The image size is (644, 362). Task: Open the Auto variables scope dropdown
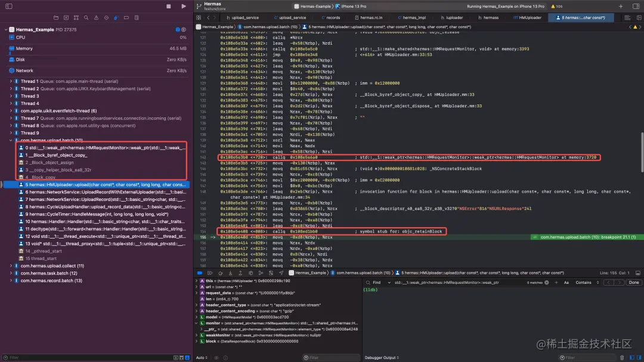(x=202, y=358)
